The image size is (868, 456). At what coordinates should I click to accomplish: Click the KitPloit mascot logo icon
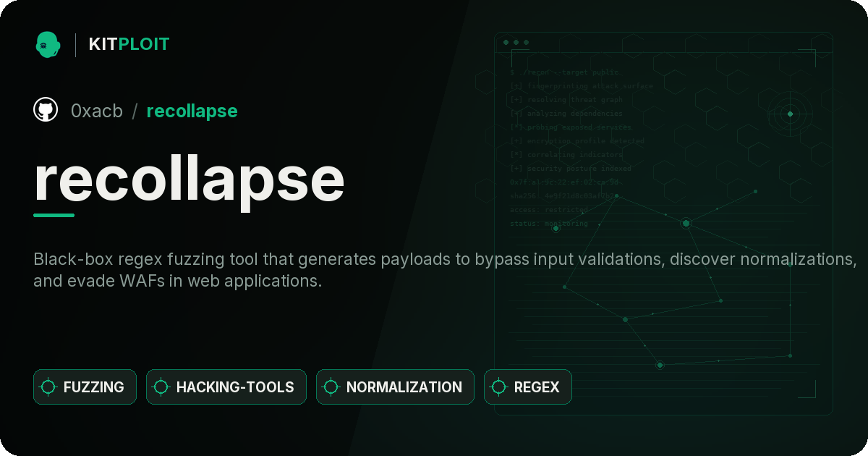coord(48,44)
